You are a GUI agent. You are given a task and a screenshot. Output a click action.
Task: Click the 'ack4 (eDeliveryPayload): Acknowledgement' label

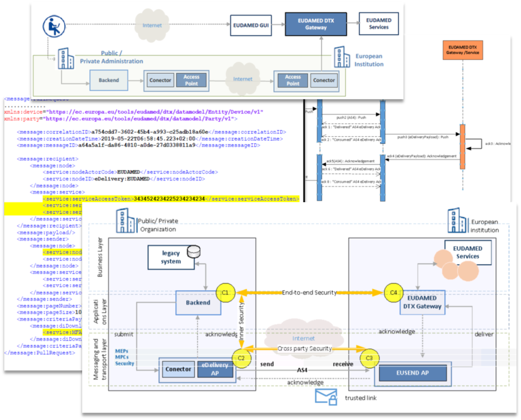[x=421, y=156]
